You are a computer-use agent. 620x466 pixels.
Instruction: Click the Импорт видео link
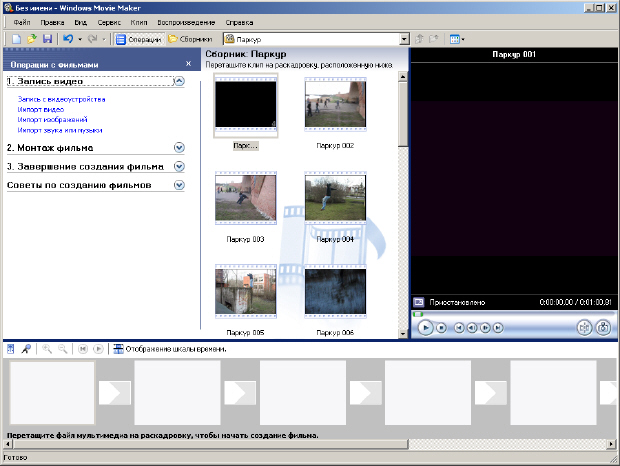[x=39, y=110]
